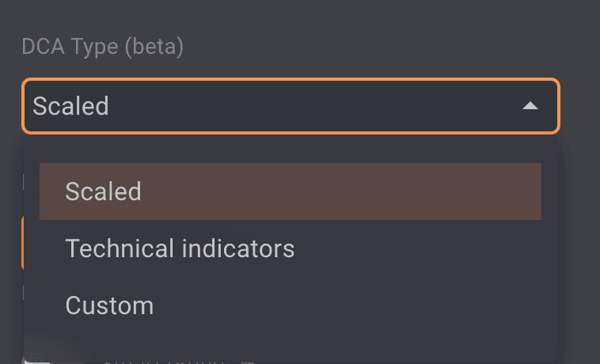Pick the highlighted Scaled entry
The height and width of the screenshot is (364, 600).
(x=290, y=191)
